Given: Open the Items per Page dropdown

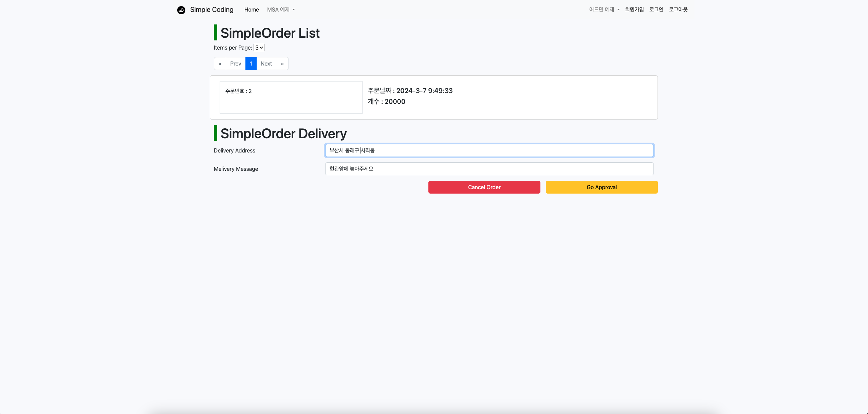Looking at the screenshot, I should pos(259,48).
